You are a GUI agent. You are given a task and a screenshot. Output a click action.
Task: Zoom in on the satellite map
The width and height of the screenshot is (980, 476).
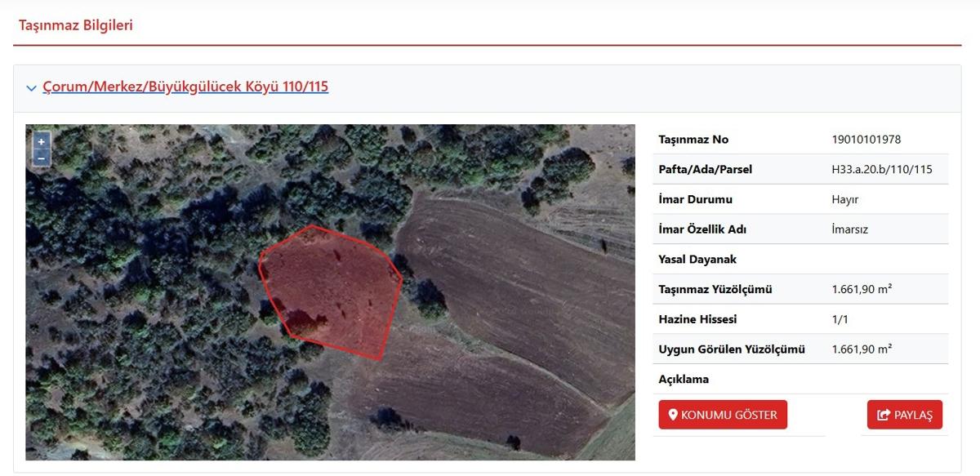pos(42,142)
